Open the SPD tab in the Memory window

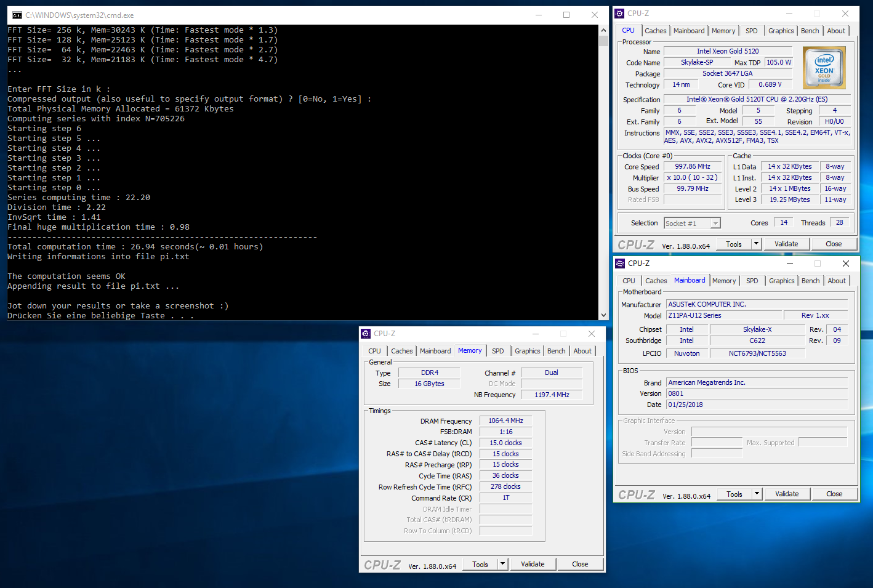pos(497,351)
